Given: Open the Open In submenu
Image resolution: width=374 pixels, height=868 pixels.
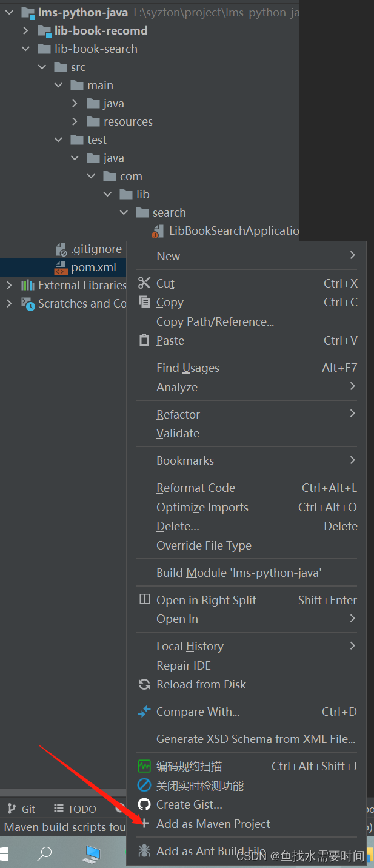Looking at the screenshot, I should click(x=247, y=619).
